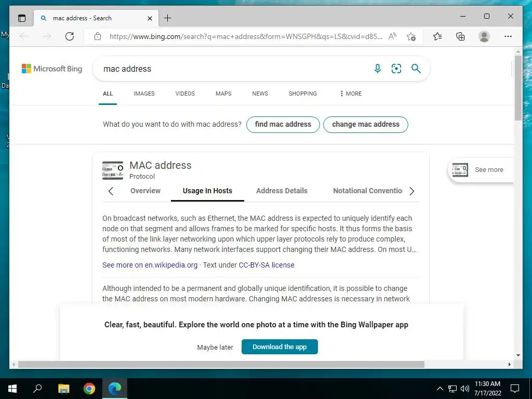Open the Windows Start menu
Viewport: 532px width, 399px height.
tap(12, 389)
